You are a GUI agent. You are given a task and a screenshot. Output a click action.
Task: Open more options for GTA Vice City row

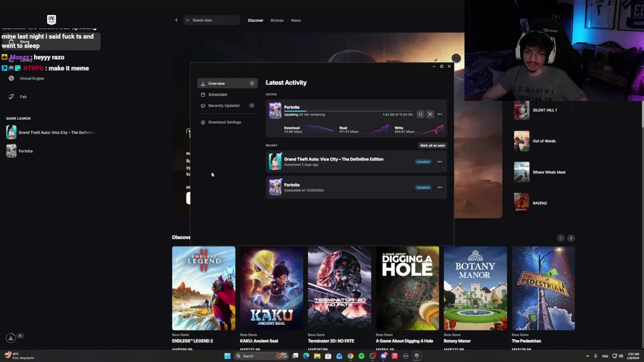tap(440, 161)
